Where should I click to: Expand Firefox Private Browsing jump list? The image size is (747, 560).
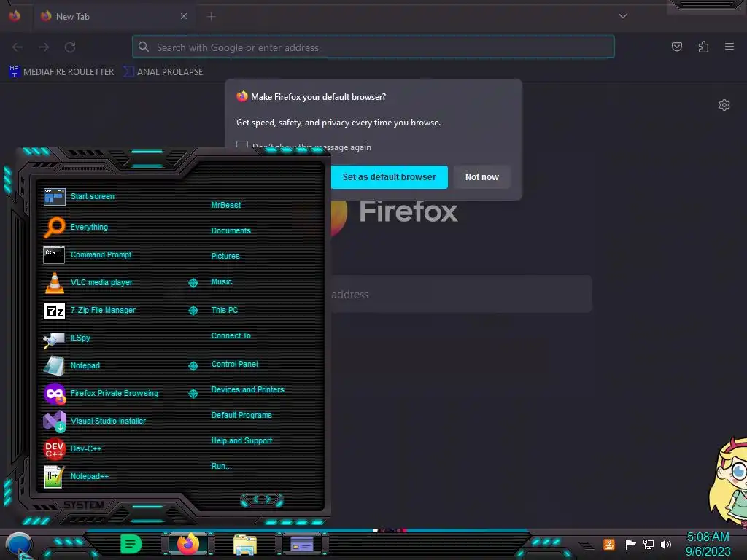193,393
